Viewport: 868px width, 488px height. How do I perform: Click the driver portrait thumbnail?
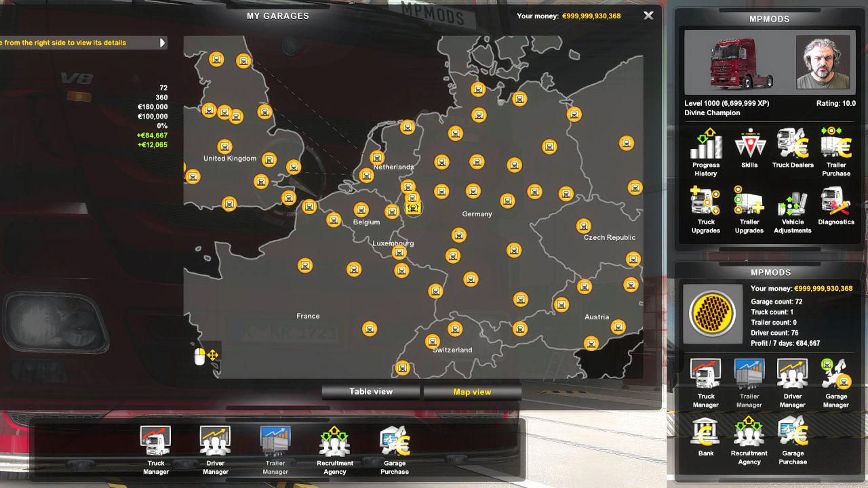823,62
